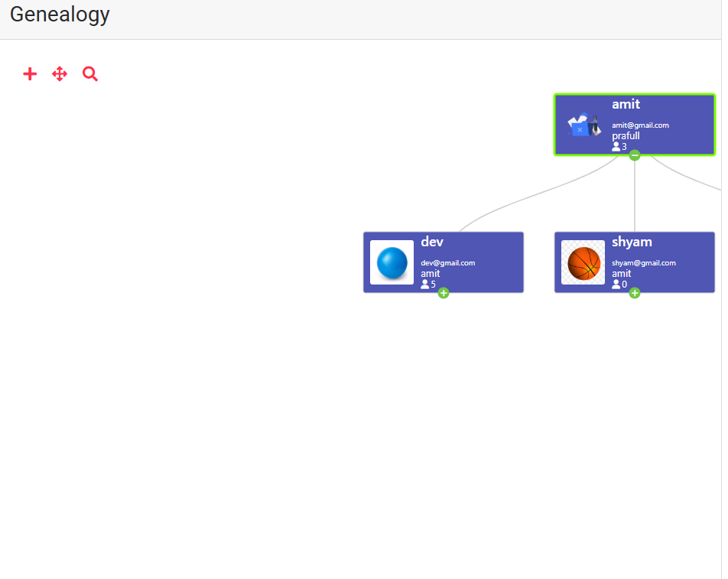
Task: Select the 'dev' name heading
Action: click(432, 242)
